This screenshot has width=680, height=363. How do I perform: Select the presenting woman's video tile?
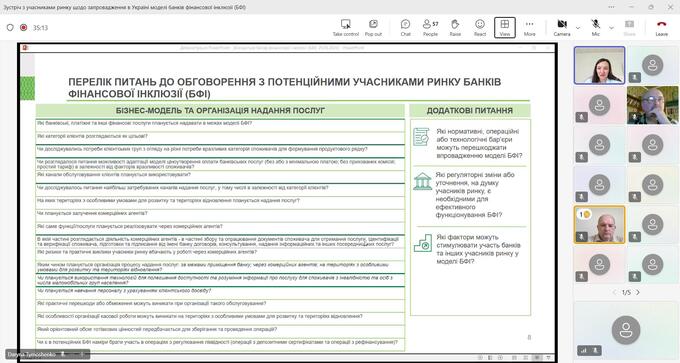pyautogui.click(x=599, y=65)
